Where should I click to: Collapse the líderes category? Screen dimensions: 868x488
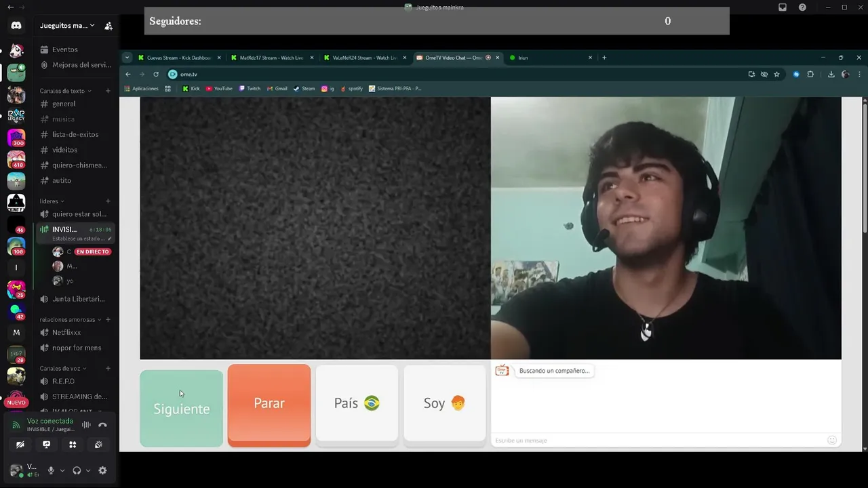(x=52, y=201)
